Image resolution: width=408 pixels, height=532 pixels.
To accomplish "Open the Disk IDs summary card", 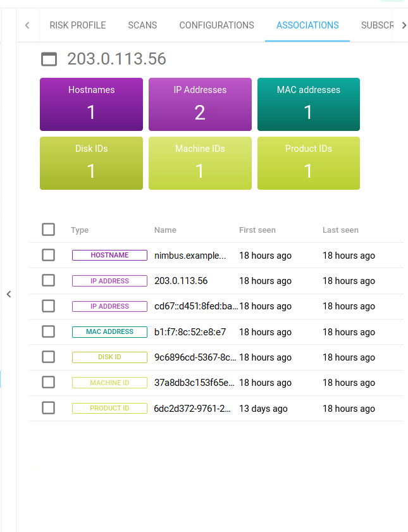I will (91, 163).
